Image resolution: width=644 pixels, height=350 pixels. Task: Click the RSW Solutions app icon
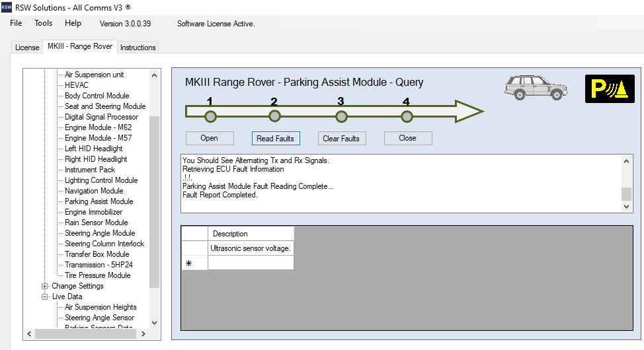pos(7,7)
